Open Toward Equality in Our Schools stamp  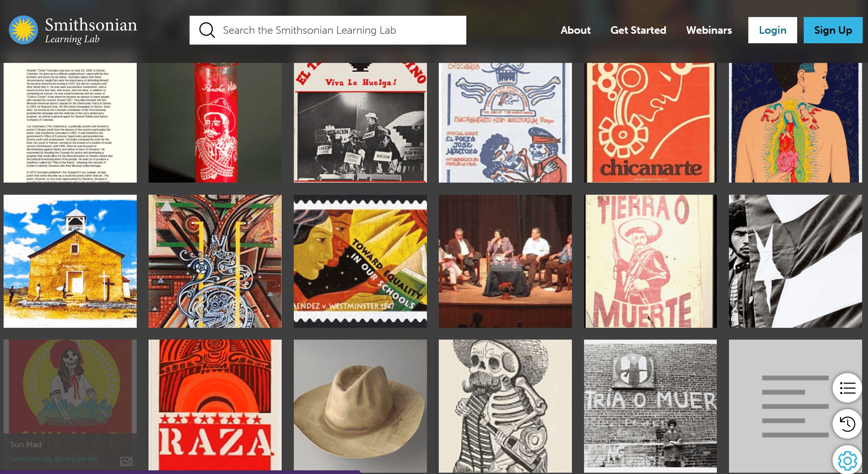point(360,261)
